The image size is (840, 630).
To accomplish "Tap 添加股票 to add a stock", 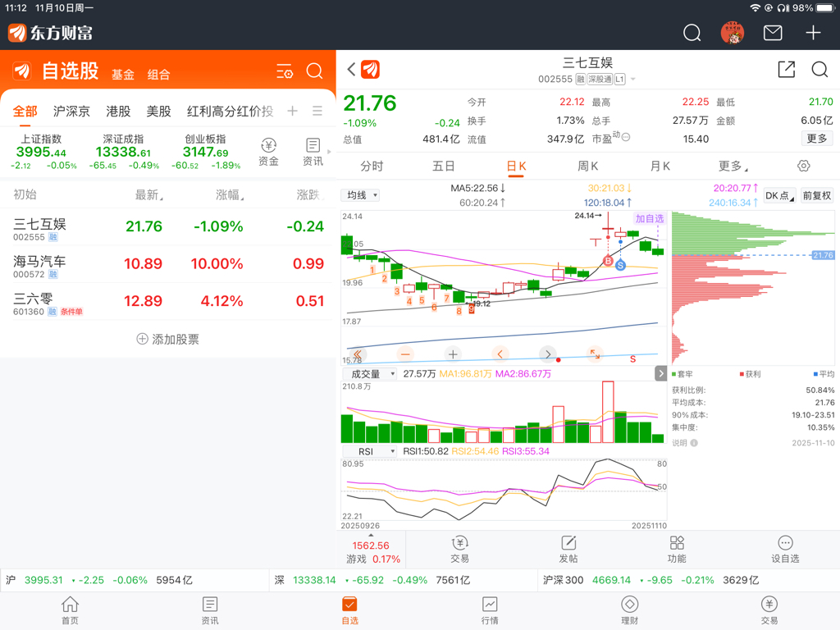I will (167, 339).
